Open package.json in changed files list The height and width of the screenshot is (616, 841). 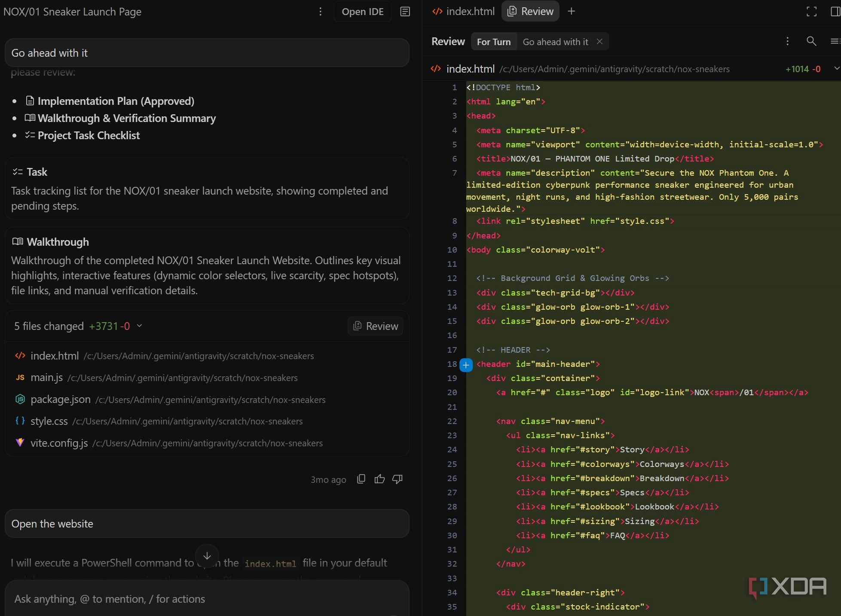click(x=207, y=399)
